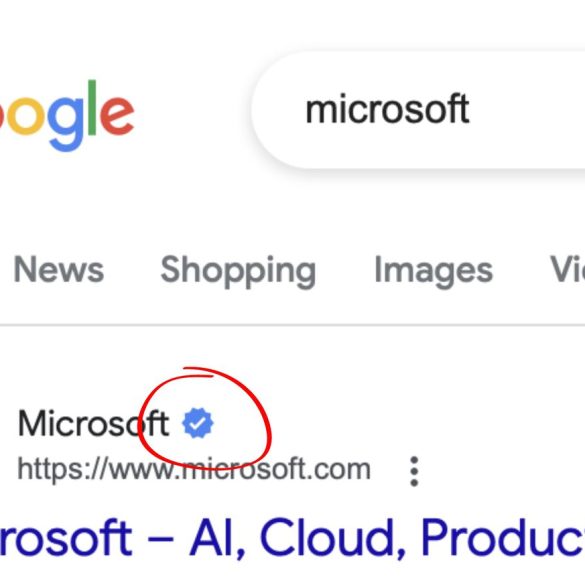
Task: Visit the blue Microsoft headline link
Action: [292, 538]
